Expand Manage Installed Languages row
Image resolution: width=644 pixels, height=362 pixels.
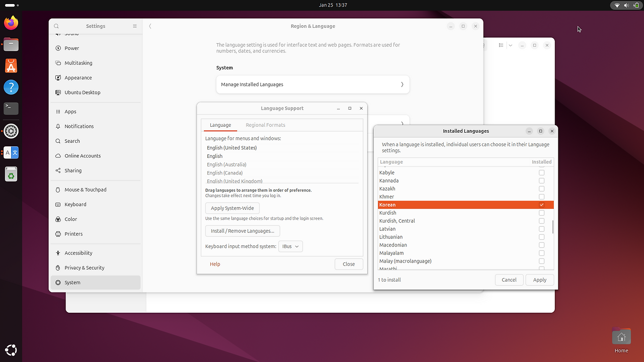click(313, 84)
